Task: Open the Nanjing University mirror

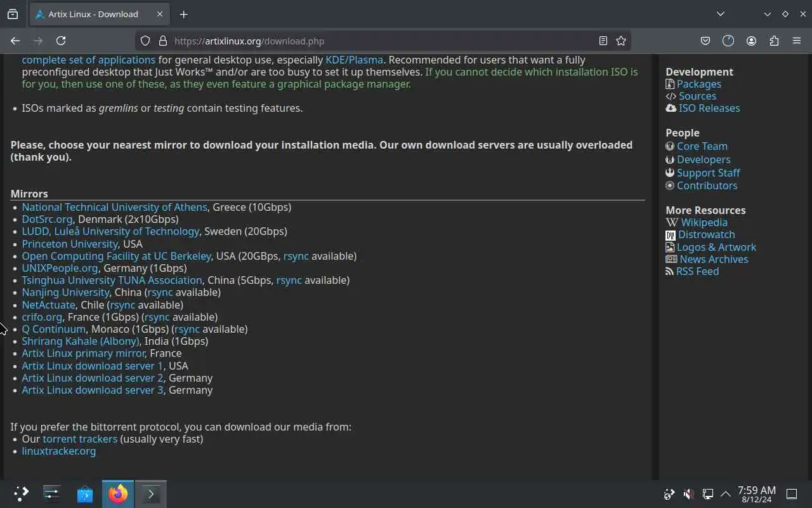Action: coord(65,292)
